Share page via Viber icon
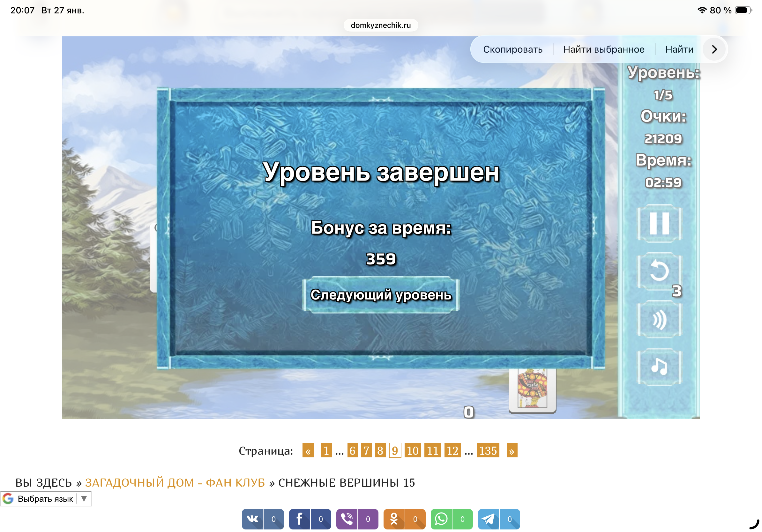762x532 pixels. coord(347,519)
